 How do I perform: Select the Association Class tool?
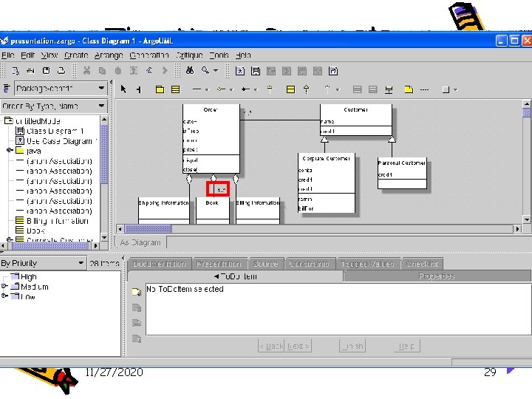point(389,89)
